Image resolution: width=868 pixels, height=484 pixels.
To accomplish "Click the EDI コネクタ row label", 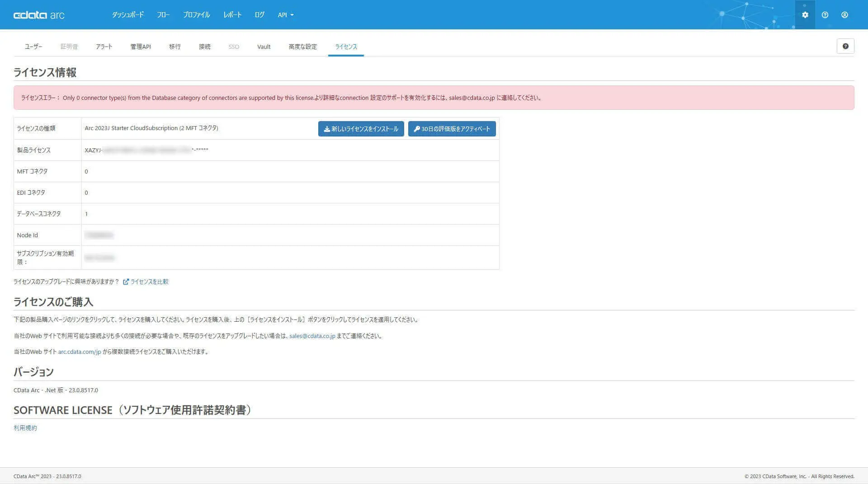I will click(x=31, y=193).
